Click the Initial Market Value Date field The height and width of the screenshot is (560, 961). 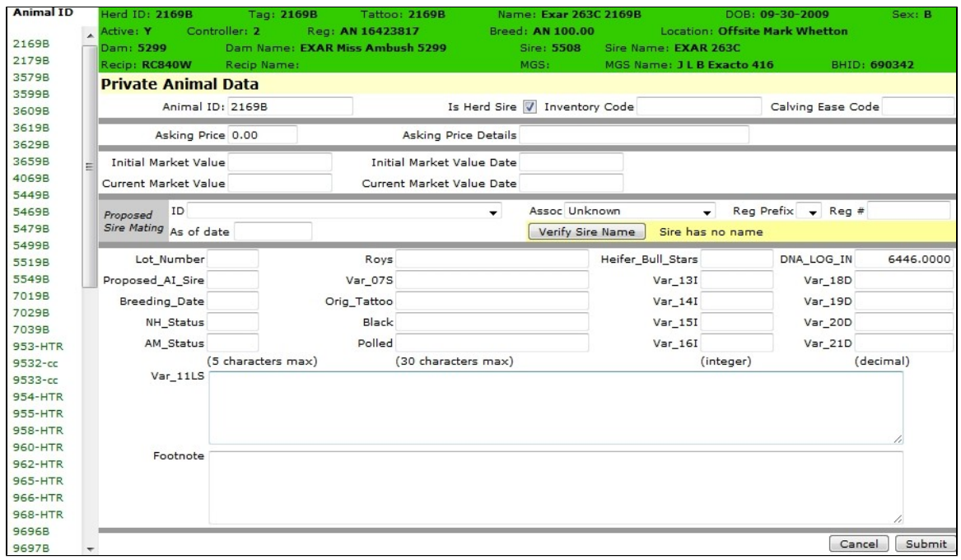(571, 162)
